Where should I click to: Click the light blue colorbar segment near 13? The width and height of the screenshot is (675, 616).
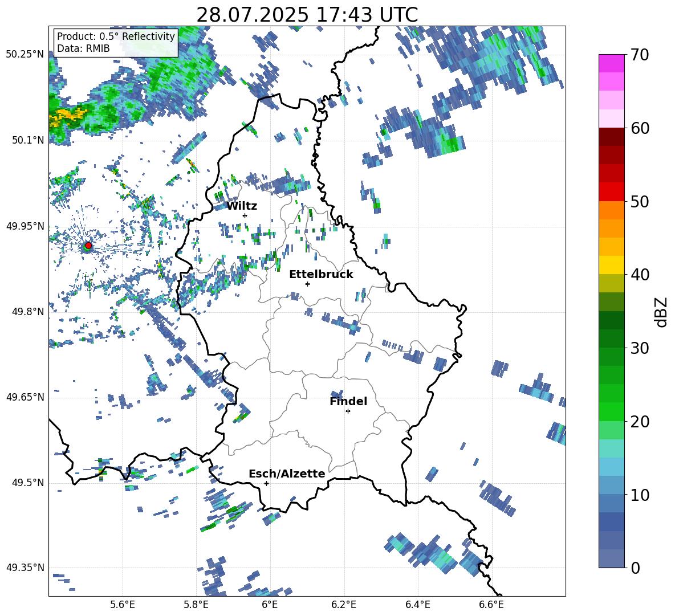[611, 467]
